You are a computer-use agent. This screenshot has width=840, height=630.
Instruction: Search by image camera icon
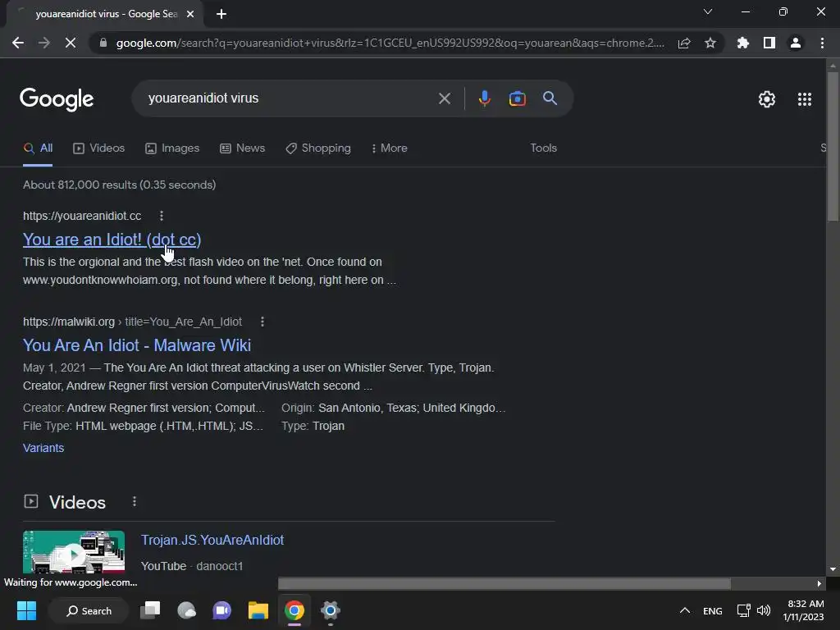517,98
